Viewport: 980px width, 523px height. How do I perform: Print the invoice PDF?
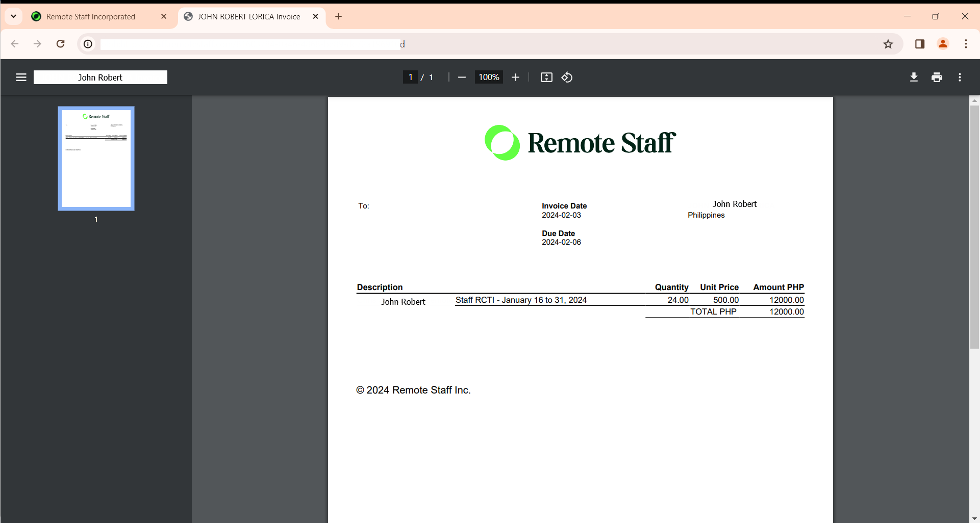(937, 77)
